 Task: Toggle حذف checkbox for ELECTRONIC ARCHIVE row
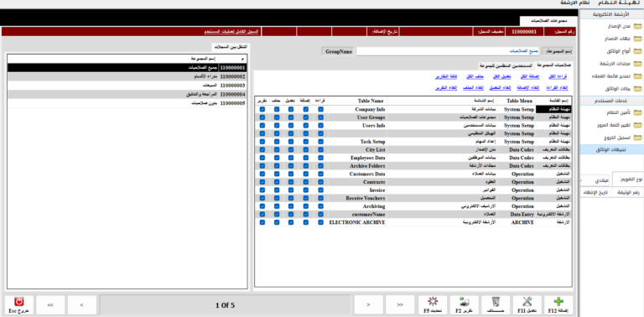pyautogui.click(x=277, y=222)
